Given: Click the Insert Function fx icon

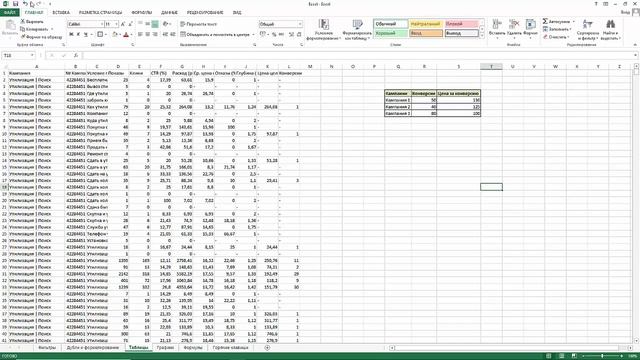Looking at the screenshot, I should click(76, 56).
